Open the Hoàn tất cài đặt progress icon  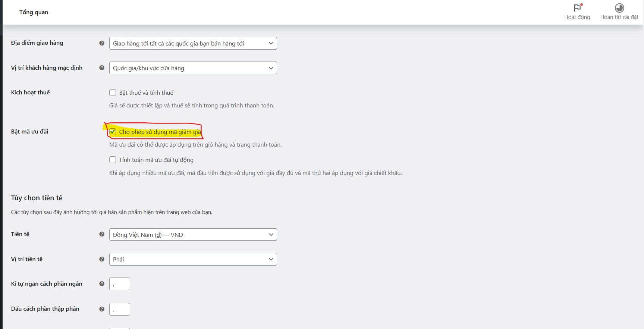[x=619, y=8]
